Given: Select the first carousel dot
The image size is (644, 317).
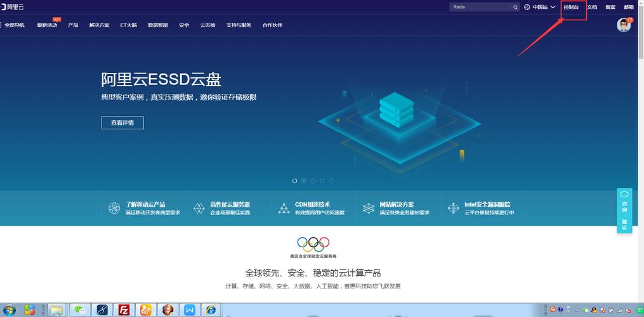Looking at the screenshot, I should click(x=294, y=181).
